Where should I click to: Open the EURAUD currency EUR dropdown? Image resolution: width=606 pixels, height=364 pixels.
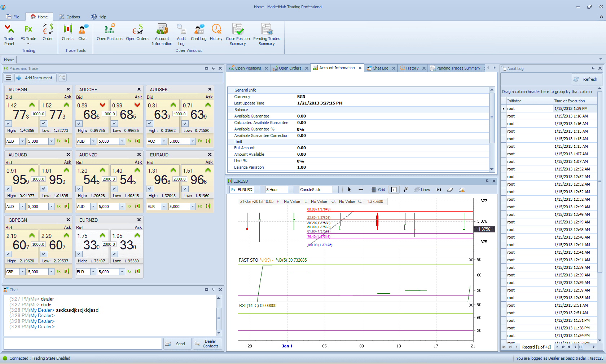click(164, 207)
